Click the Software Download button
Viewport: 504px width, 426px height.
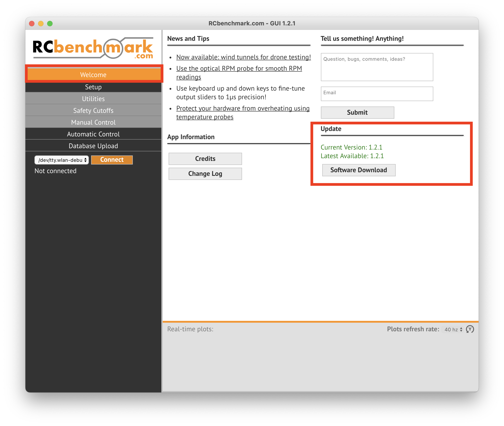(358, 170)
